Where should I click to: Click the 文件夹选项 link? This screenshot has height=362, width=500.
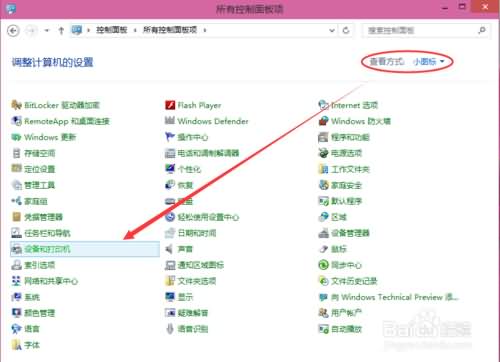click(x=197, y=281)
